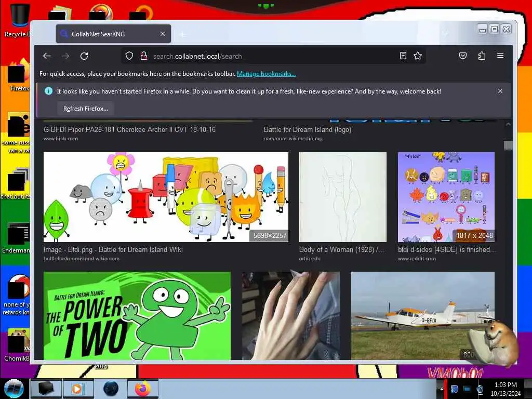Click the taskbar clock showing 1:03 PM
The height and width of the screenshot is (399, 532).
[505, 389]
